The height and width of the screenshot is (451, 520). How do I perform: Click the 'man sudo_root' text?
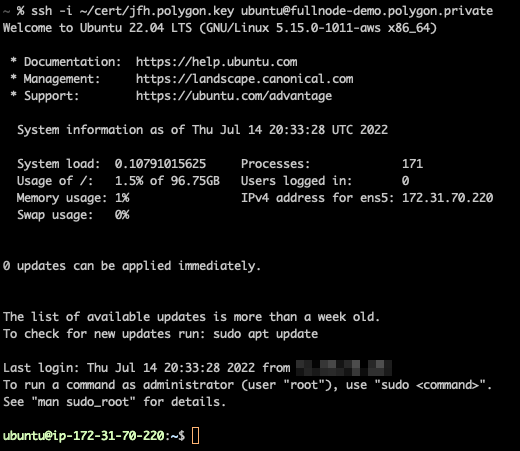point(83,402)
